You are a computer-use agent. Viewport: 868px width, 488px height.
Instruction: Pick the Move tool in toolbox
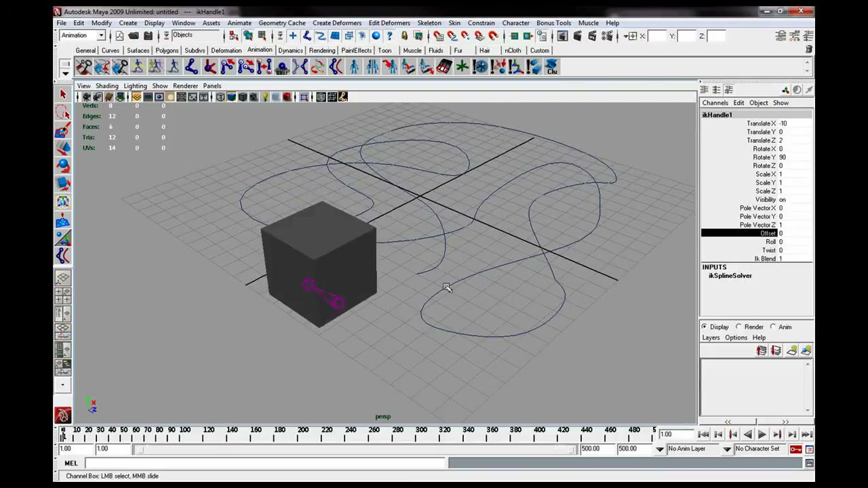(63, 148)
